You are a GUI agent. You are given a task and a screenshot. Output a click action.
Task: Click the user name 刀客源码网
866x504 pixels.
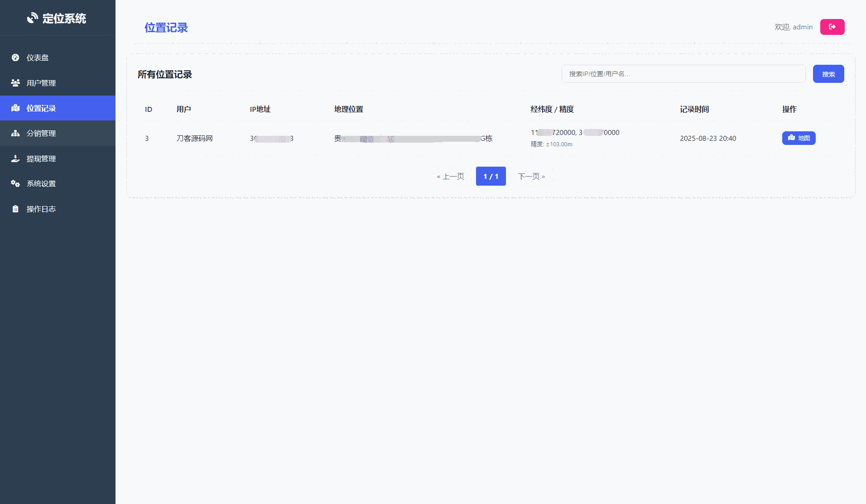pyautogui.click(x=194, y=139)
